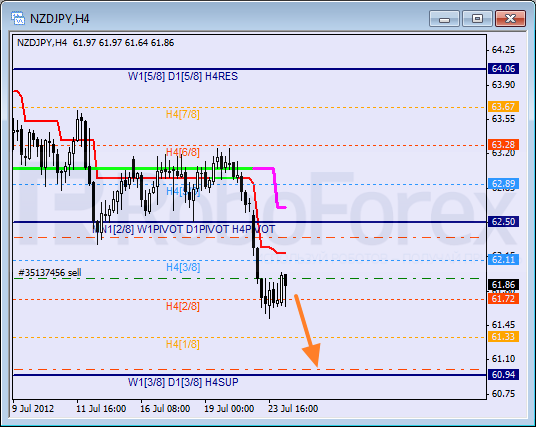Click the 60.94 support price tag
Image resolution: width=536 pixels, height=427 pixels.
tap(503, 374)
